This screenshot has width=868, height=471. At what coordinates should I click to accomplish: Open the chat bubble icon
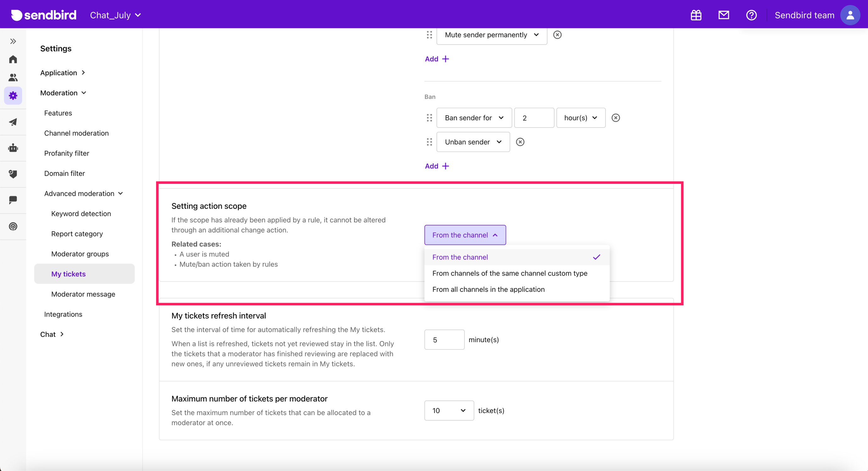(x=13, y=200)
